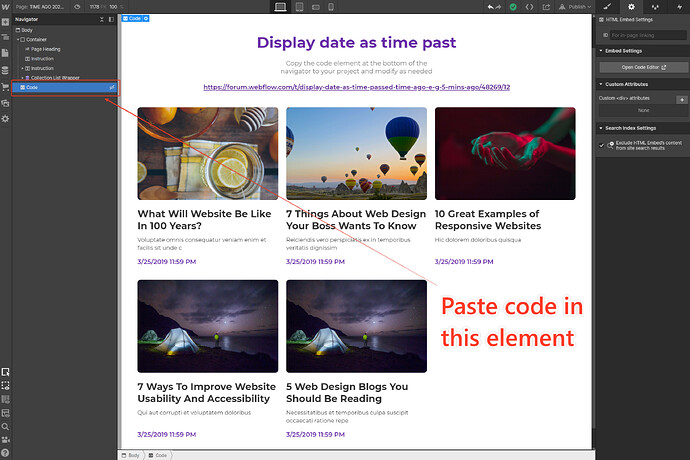Toggle the grid overlay icon
This screenshot has height=460, width=690.
pyautogui.click(x=5, y=399)
